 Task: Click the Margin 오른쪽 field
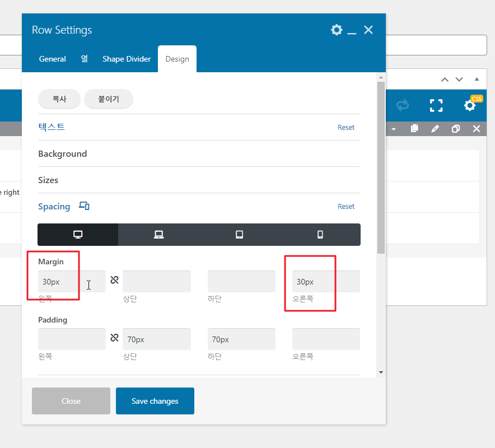pos(326,281)
